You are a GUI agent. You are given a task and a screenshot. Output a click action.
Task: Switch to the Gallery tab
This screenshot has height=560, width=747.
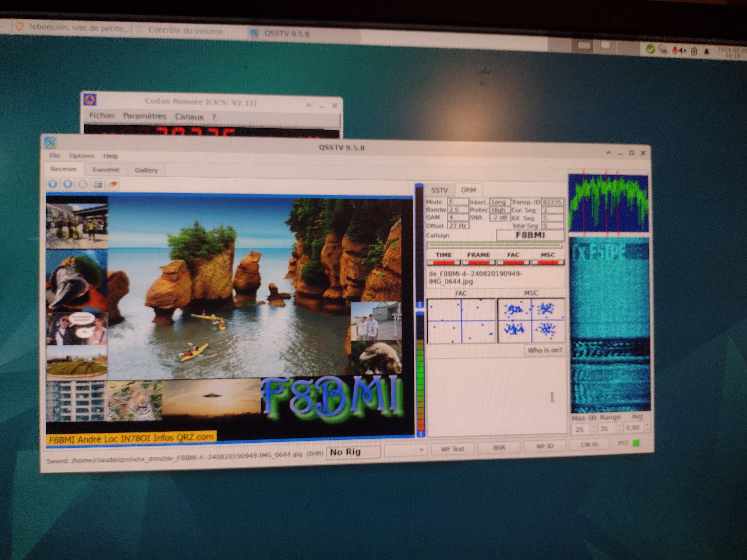pyautogui.click(x=146, y=170)
